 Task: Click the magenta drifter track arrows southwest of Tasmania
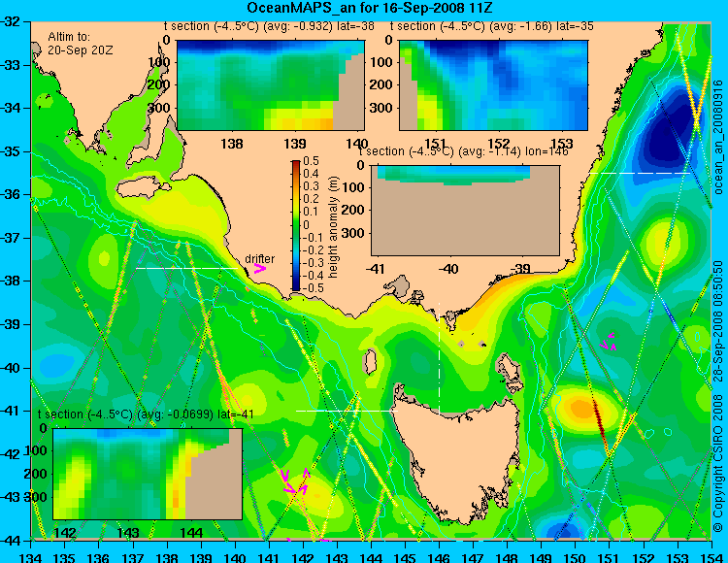click(295, 482)
